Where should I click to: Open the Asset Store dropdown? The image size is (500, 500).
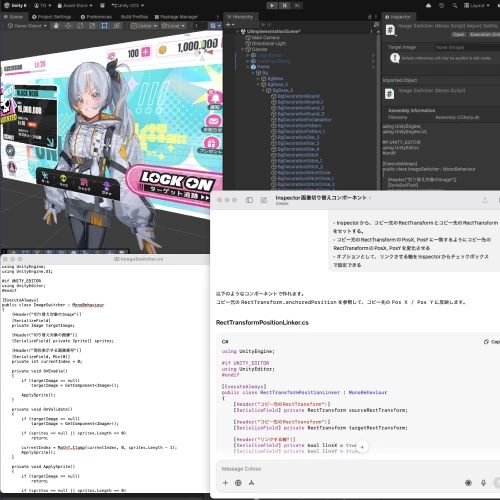75,5
